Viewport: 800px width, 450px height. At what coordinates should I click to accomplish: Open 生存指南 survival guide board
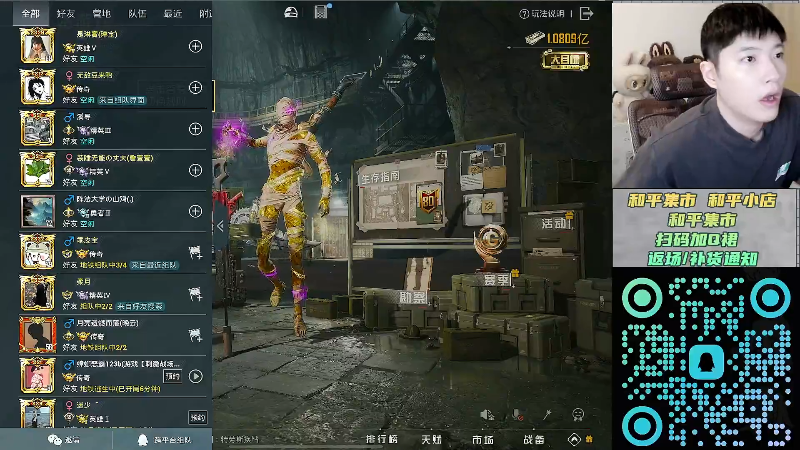401,195
